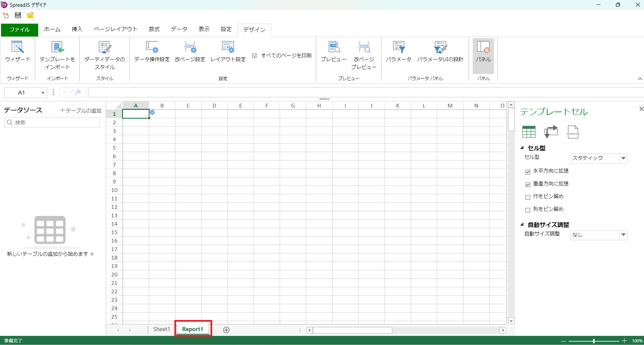Viewport: 644px width, 345px height.
Task: Click the select-all corner of the grid
Action: pyautogui.click(x=115, y=105)
